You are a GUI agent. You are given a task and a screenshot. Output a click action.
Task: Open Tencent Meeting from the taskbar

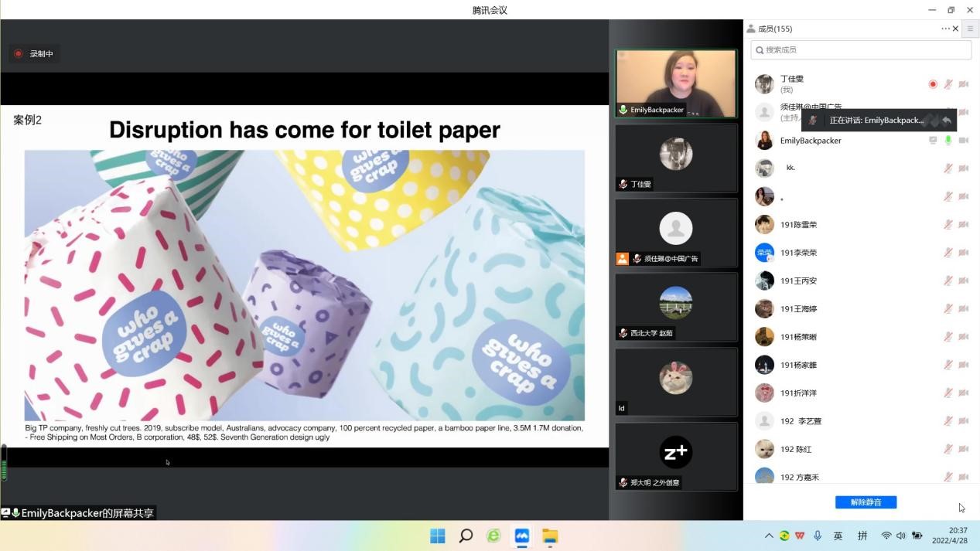coord(522,536)
